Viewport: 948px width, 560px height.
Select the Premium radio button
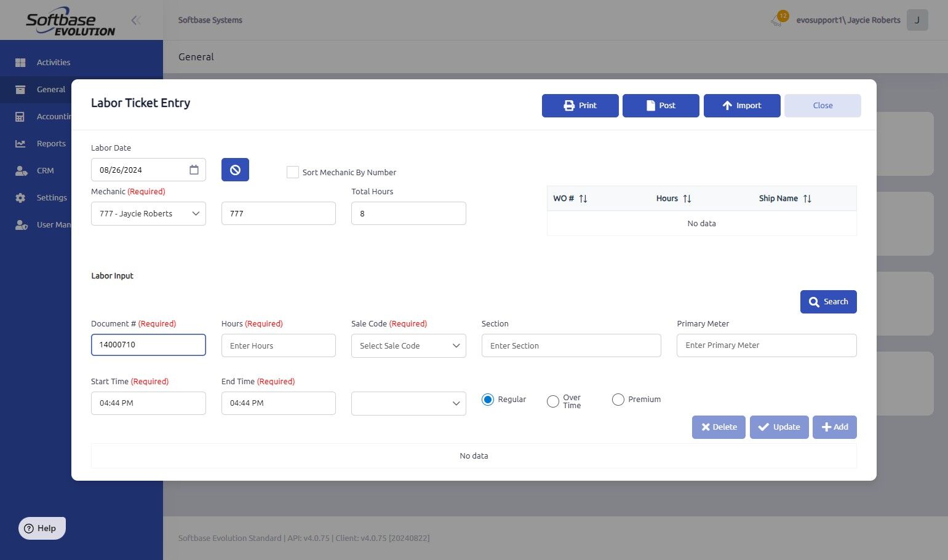618,400
